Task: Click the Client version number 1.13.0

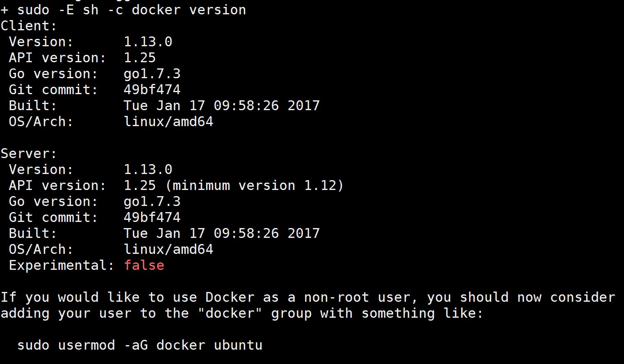Action: coord(148,42)
